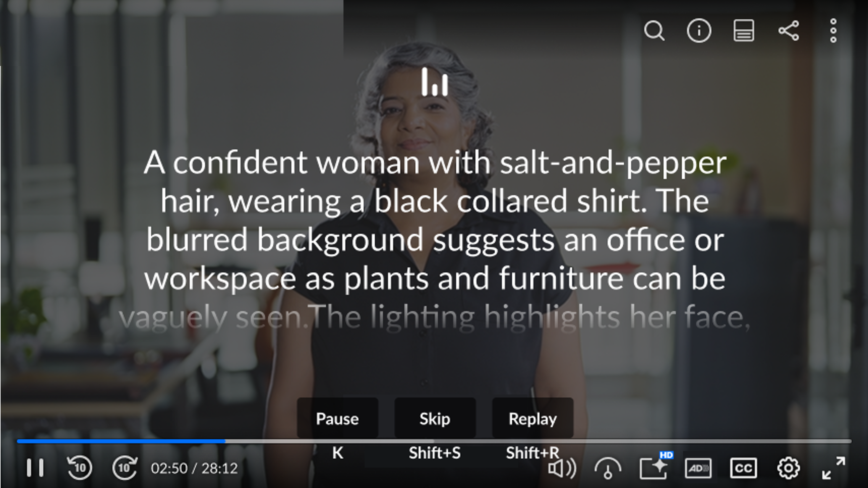Open the transcript panel
868x488 pixels.
coord(743,31)
